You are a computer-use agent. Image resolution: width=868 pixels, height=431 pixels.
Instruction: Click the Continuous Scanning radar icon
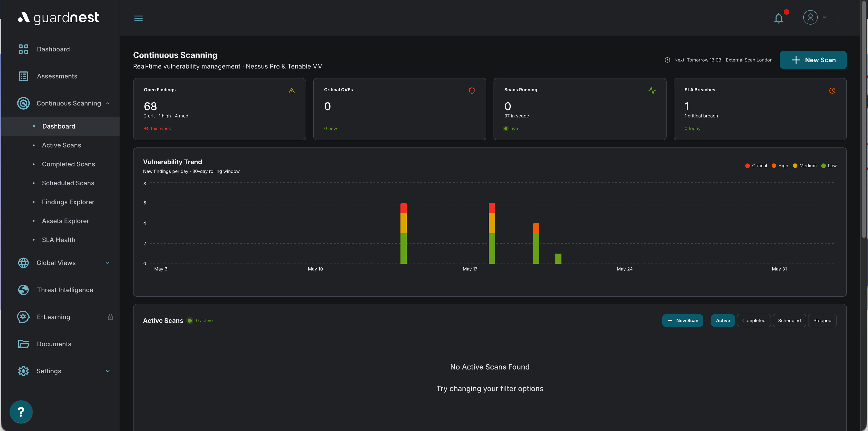click(x=23, y=103)
